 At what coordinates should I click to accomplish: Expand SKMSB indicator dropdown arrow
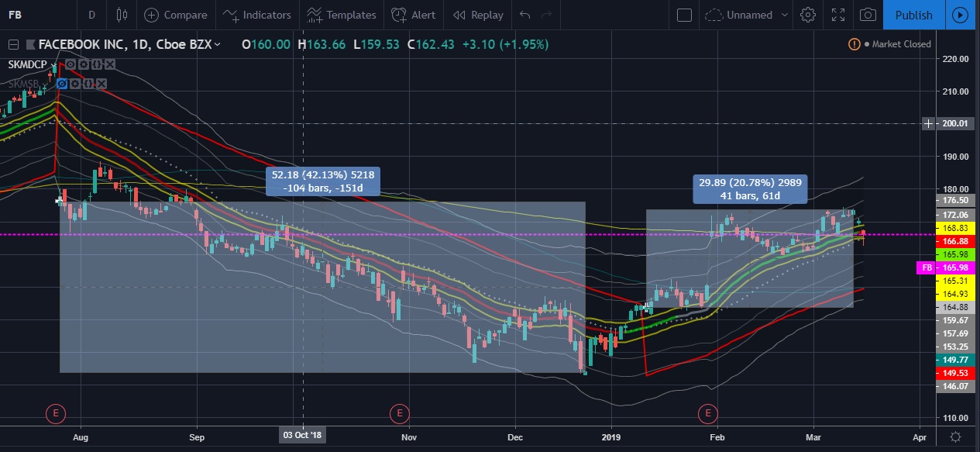click(x=46, y=84)
